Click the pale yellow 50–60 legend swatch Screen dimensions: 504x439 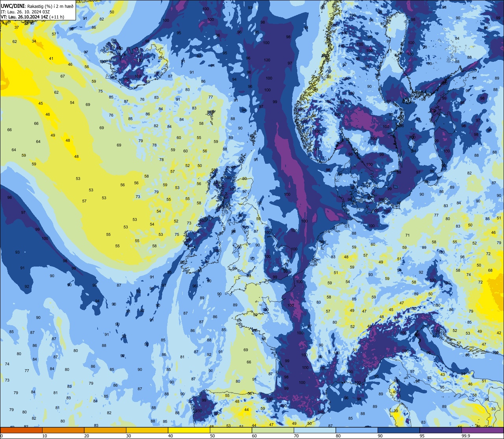tap(231, 430)
